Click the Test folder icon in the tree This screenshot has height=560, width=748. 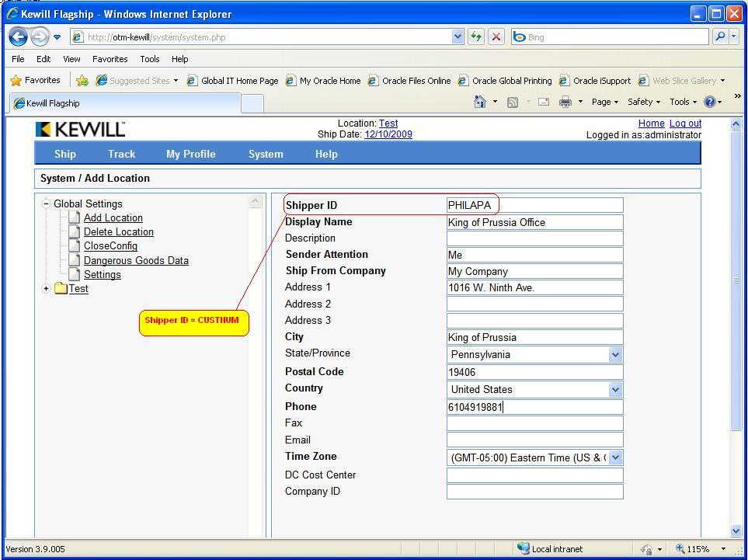(x=61, y=289)
